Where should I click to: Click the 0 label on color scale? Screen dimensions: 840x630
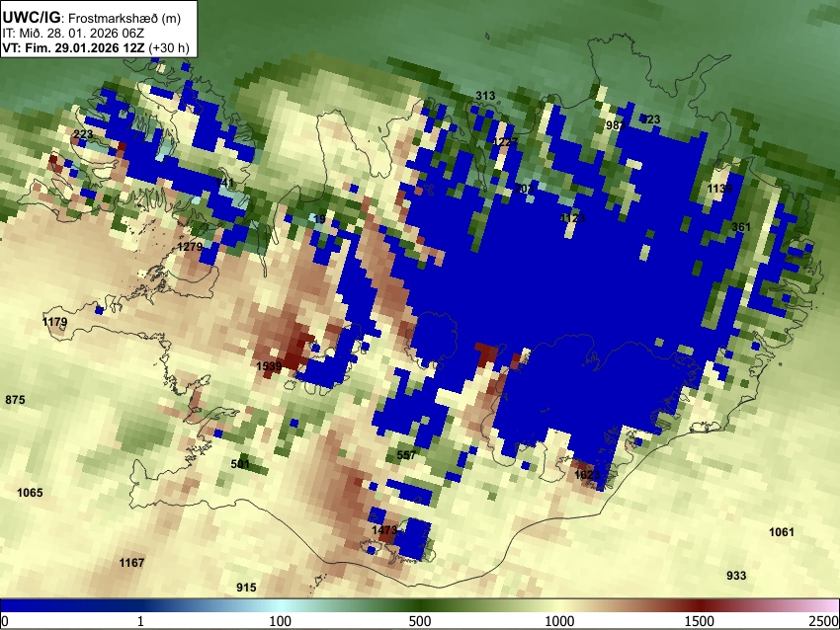click(5, 621)
